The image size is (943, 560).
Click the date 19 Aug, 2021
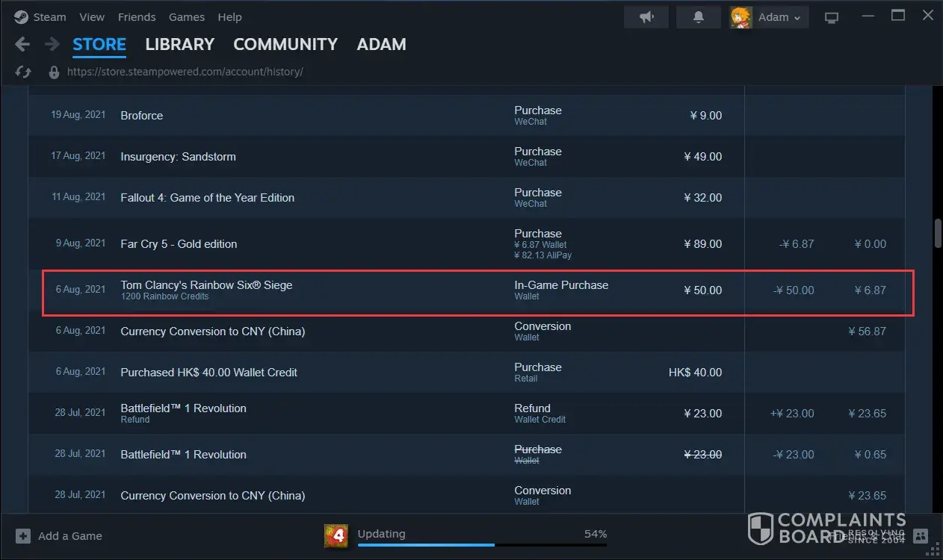pyautogui.click(x=78, y=115)
